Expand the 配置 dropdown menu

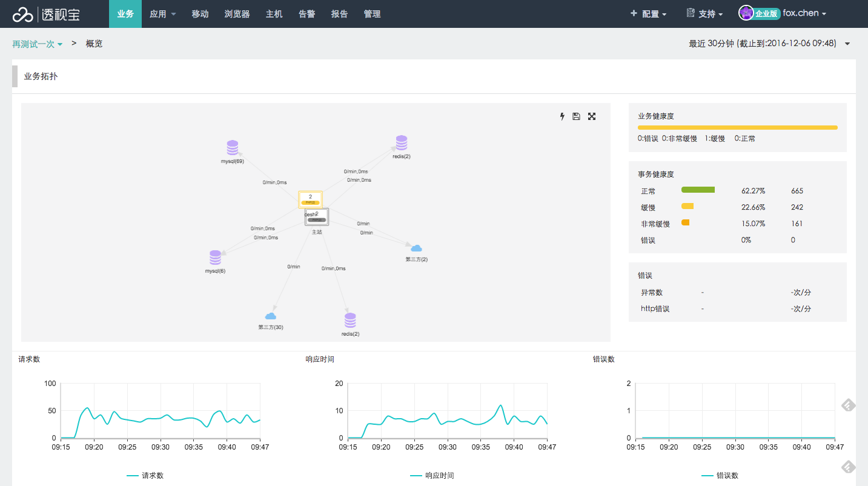point(649,14)
